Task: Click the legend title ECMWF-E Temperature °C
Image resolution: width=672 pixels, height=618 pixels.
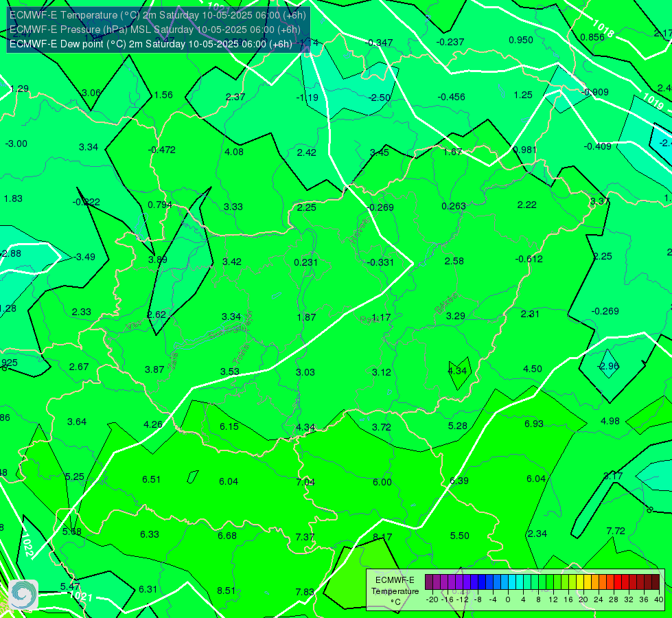Action: [x=395, y=591]
